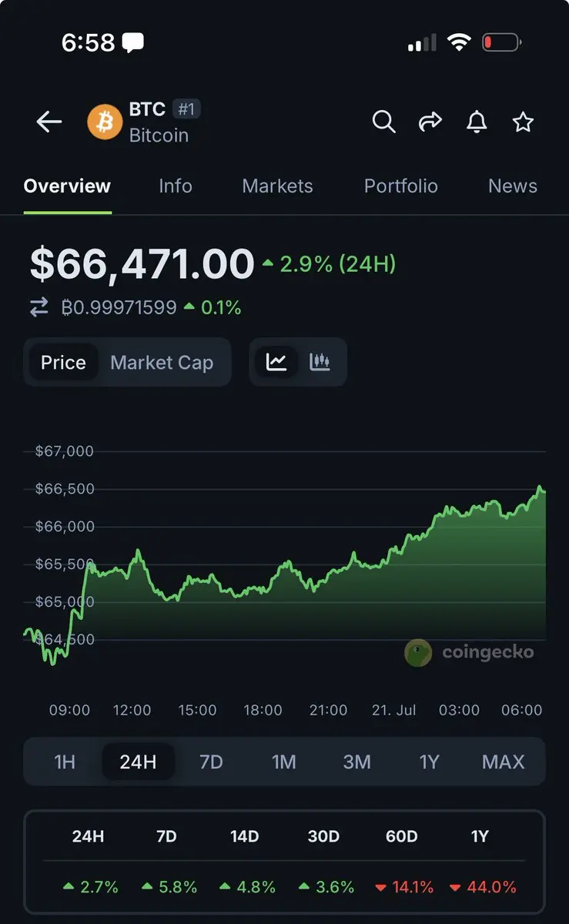Open the Portfolio tab
The height and width of the screenshot is (924, 569).
[x=400, y=186]
